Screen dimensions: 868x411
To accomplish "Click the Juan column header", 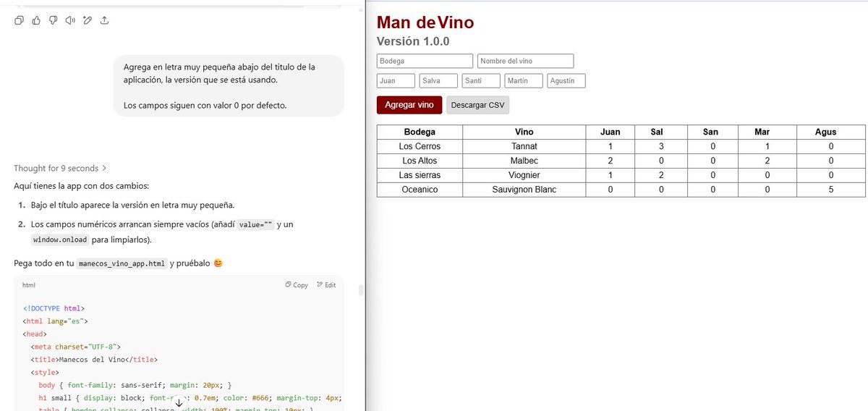I will click(610, 132).
